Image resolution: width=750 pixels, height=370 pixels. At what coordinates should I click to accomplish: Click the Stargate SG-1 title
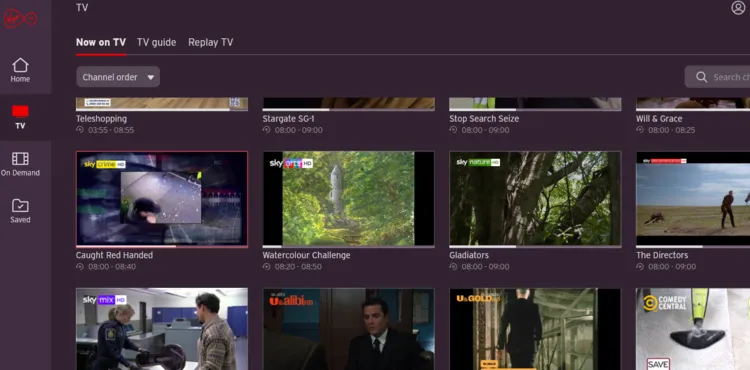[x=288, y=119]
